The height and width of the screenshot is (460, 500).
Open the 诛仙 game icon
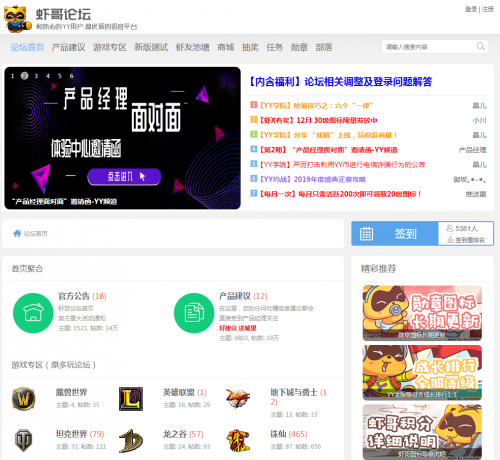[x=238, y=440]
